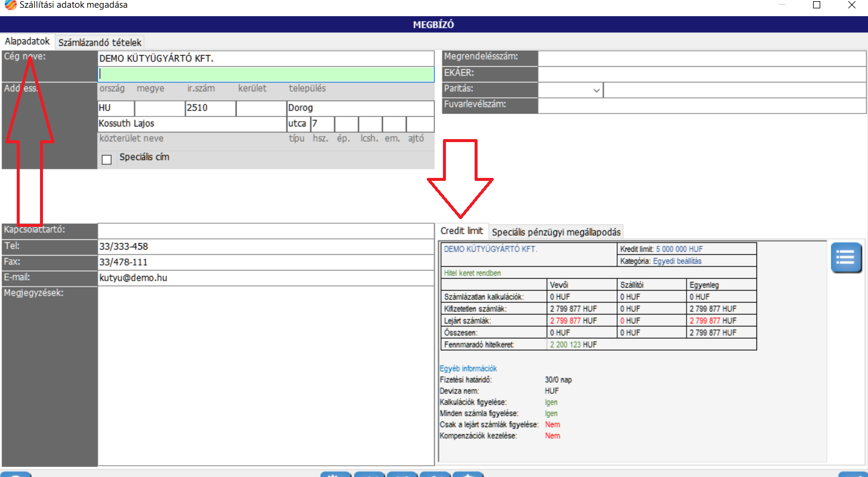This screenshot has width=868, height=477.
Task: Open the blue list menu button
Action: coord(846,258)
